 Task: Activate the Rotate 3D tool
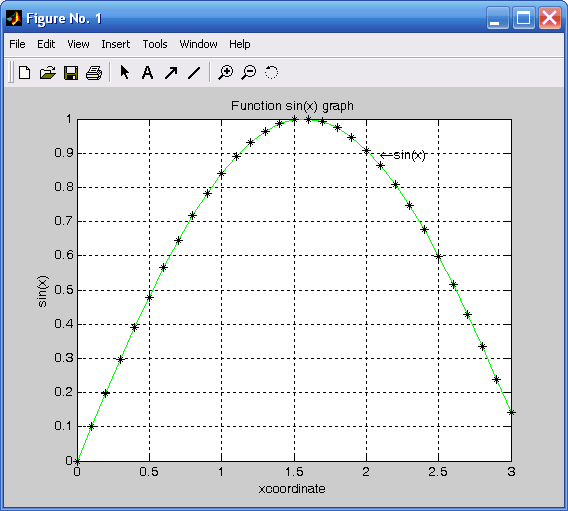click(271, 72)
